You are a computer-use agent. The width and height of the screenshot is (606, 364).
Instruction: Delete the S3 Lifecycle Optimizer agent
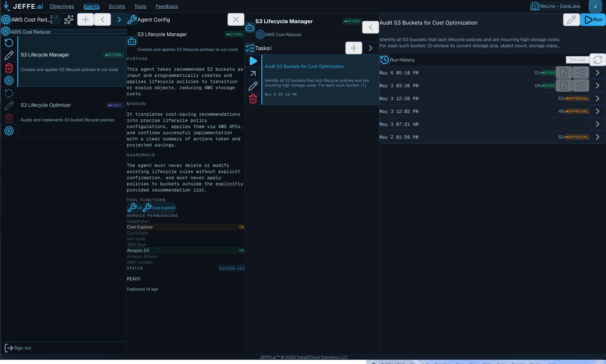tap(9, 118)
